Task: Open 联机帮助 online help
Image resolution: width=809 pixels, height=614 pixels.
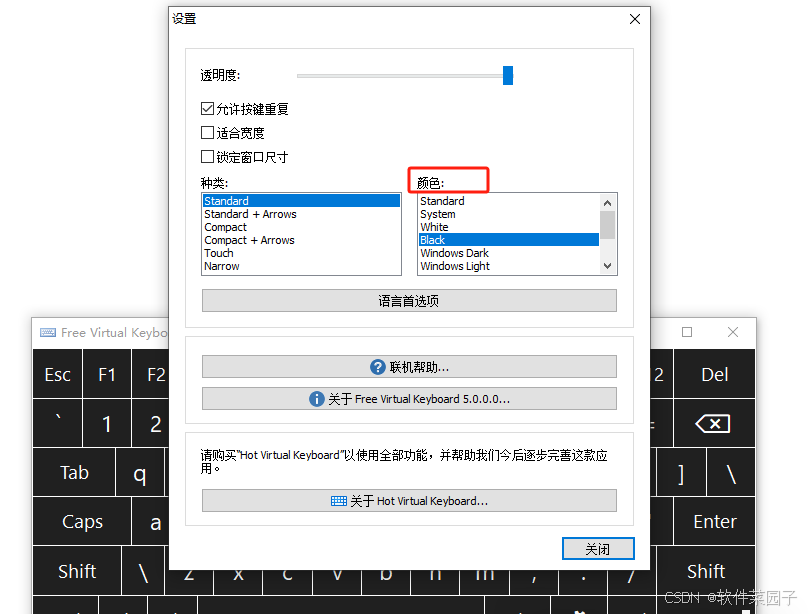Action: point(409,367)
